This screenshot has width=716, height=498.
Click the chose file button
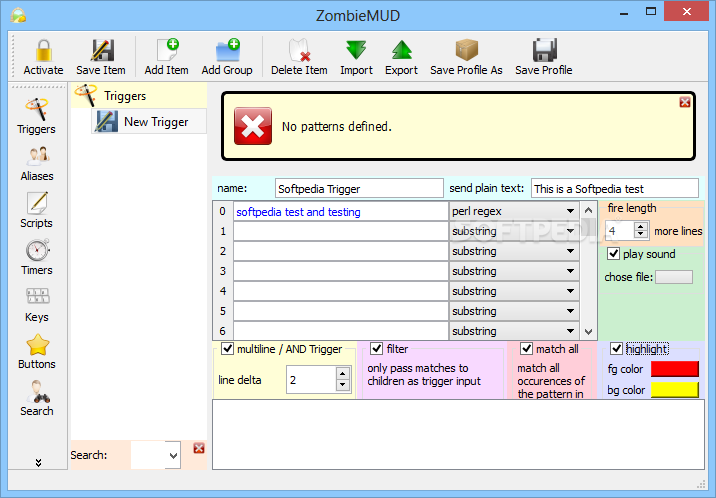[x=674, y=277]
